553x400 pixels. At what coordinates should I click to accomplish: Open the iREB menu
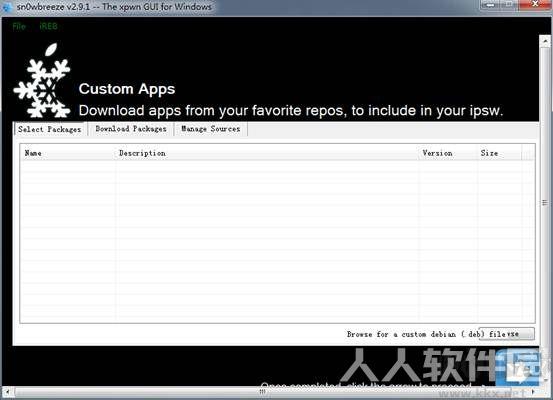49,26
